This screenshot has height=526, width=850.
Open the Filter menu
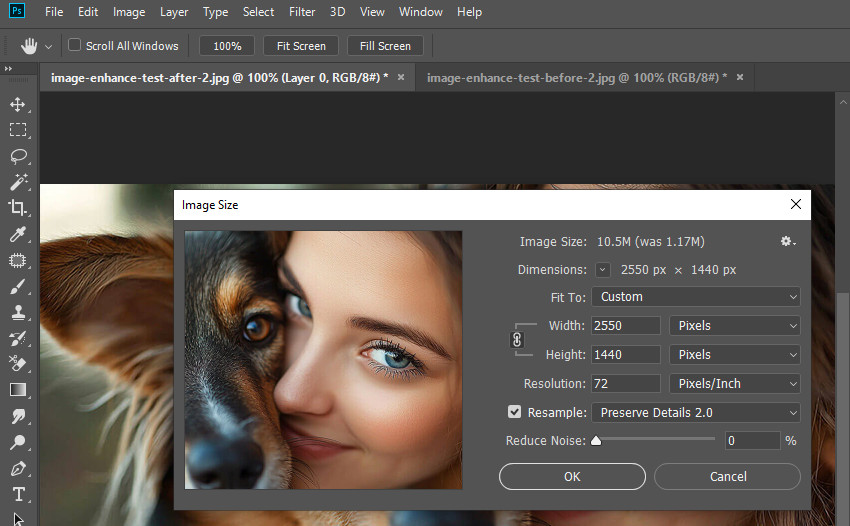tap(302, 11)
